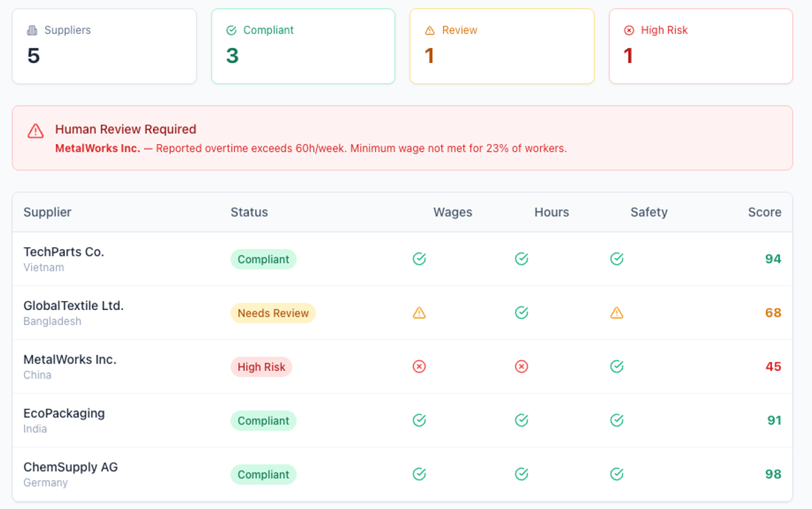This screenshot has width=812, height=509.
Task: Select the Compliant badge for TechParts Co.
Action: click(263, 259)
